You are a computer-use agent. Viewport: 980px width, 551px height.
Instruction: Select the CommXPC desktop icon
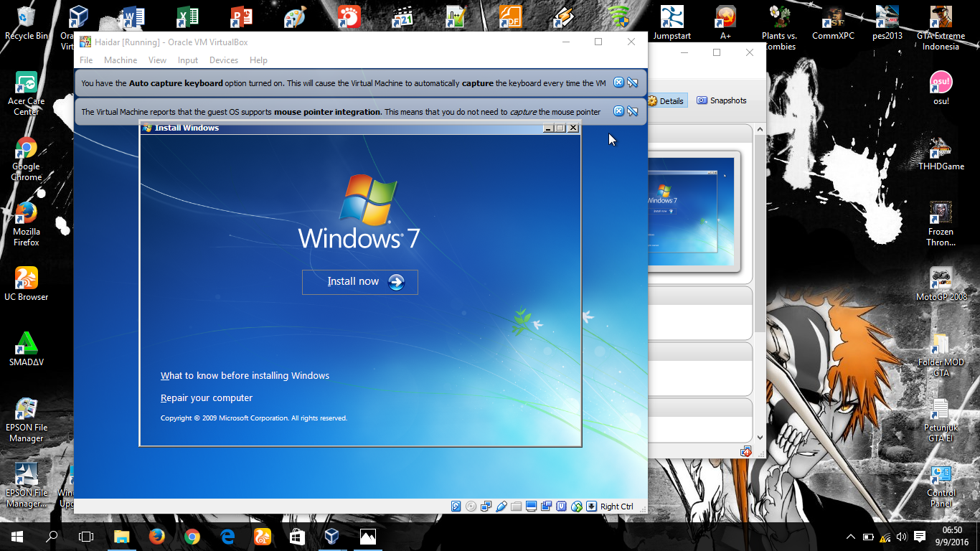(833, 22)
